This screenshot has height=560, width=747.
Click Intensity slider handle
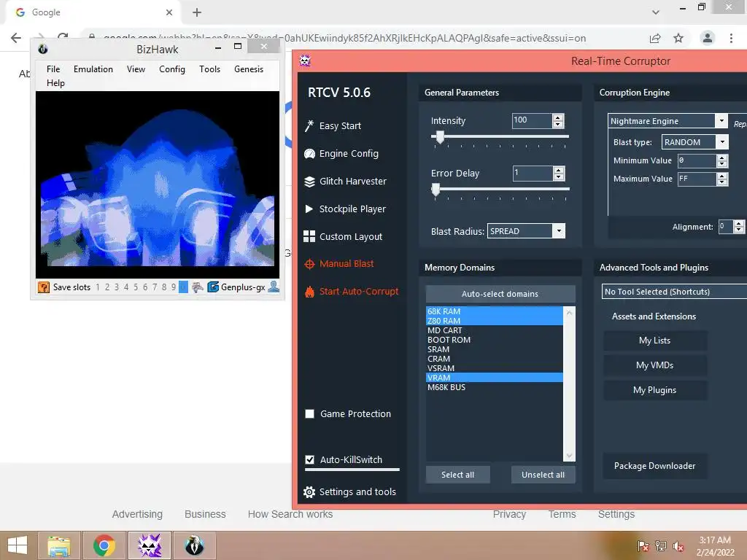[x=440, y=138]
